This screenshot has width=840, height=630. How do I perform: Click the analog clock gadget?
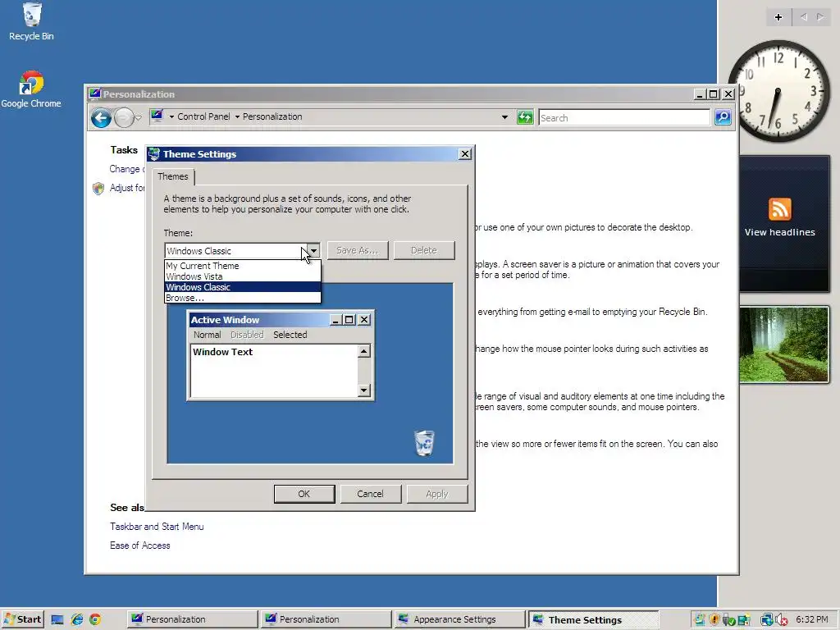click(779, 91)
